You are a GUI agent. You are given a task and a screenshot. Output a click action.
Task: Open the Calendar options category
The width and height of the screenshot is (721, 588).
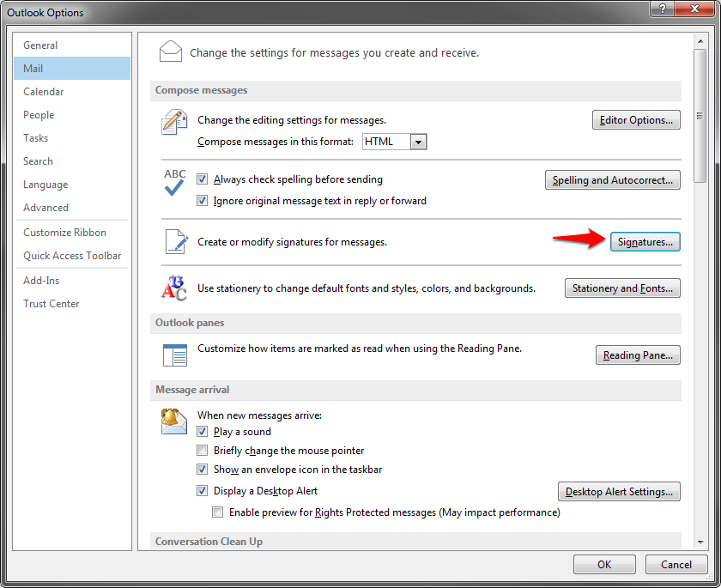tap(72, 92)
